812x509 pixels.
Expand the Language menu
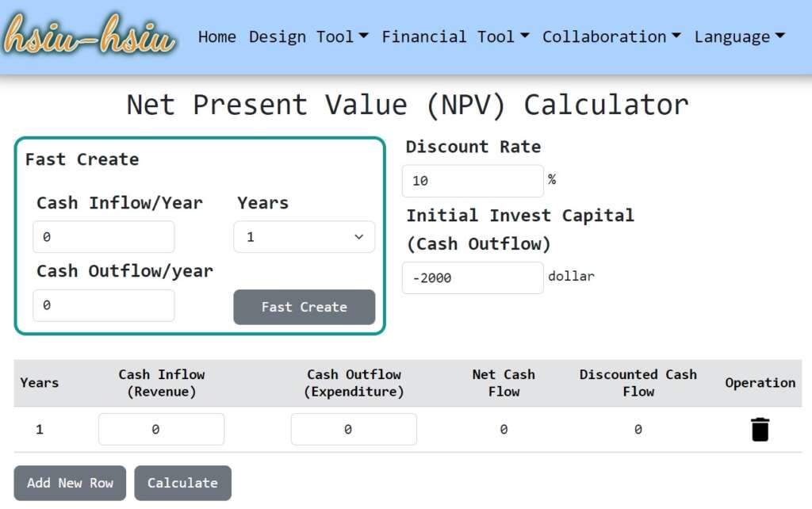pyautogui.click(x=739, y=36)
